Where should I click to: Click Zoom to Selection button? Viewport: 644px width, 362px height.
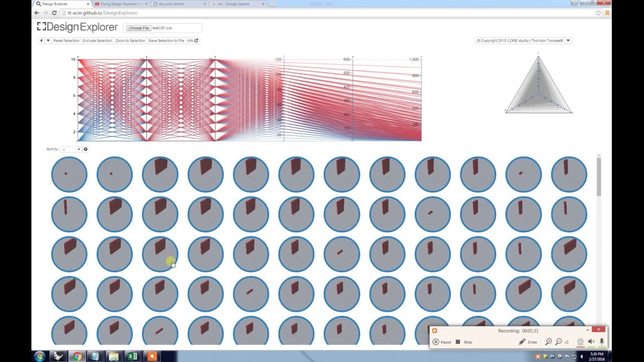130,41
